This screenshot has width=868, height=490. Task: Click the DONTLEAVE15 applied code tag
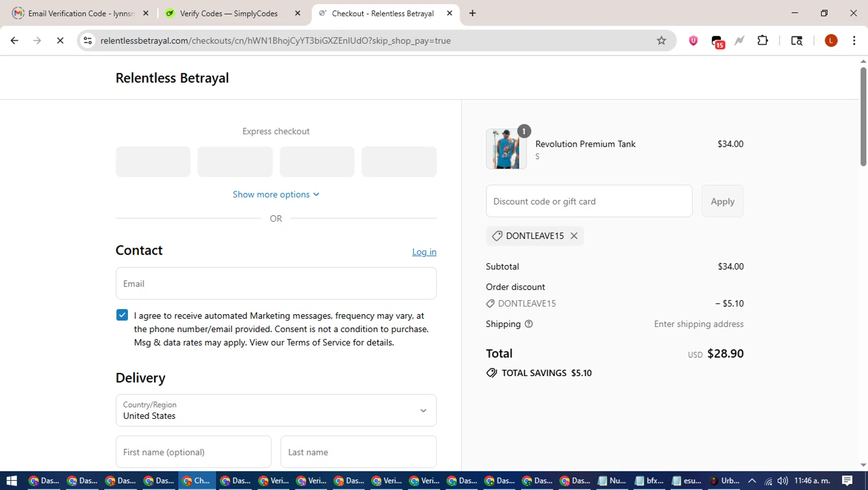tap(535, 236)
